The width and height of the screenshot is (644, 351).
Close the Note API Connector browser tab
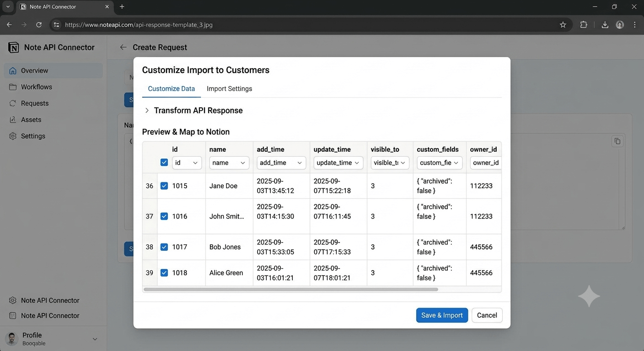pyautogui.click(x=107, y=7)
